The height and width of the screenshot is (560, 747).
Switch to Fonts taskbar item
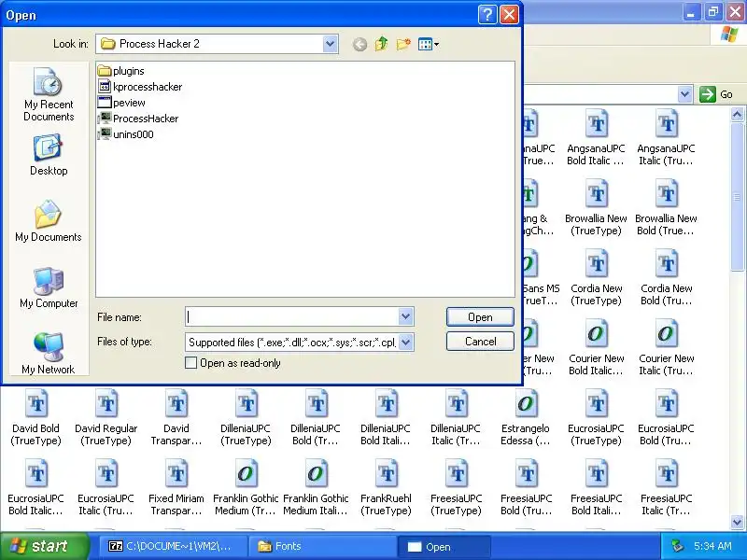tap(322, 547)
